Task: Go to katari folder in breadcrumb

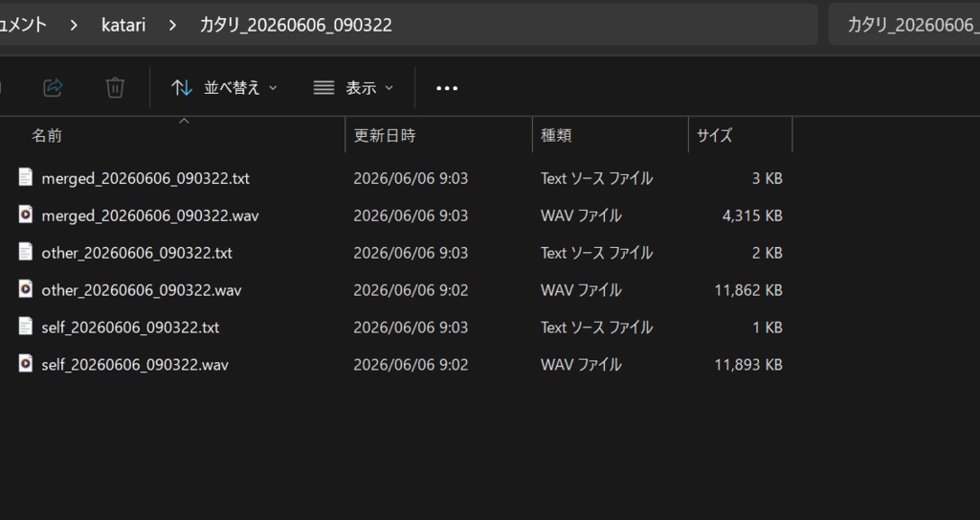Action: (123, 25)
